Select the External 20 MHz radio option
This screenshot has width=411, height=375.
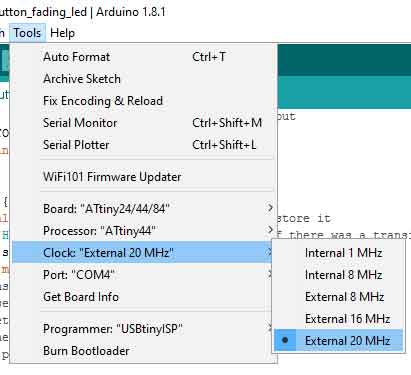point(338,340)
